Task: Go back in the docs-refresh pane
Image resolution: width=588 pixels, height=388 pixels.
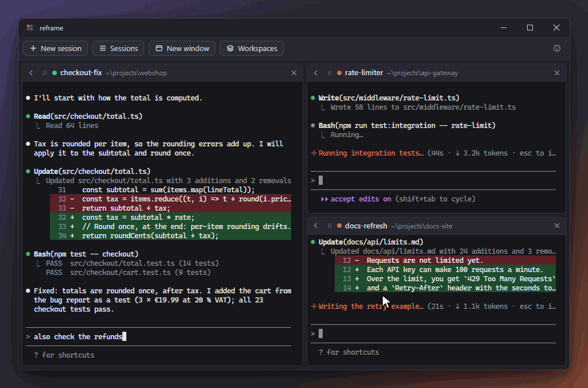Action: pos(316,226)
